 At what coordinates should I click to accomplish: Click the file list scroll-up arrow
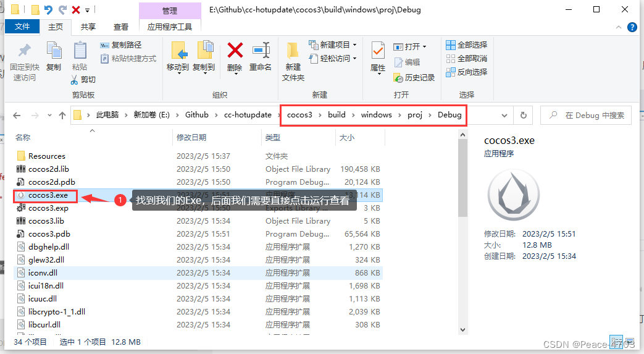tap(462, 135)
